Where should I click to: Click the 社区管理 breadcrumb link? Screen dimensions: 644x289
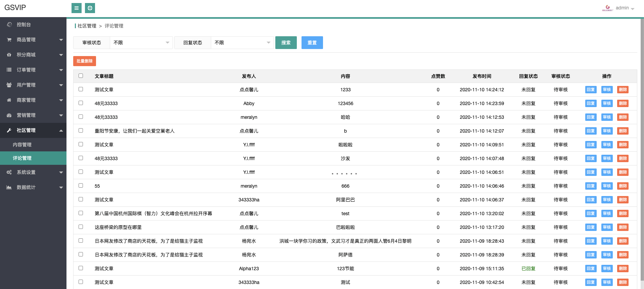click(87, 26)
